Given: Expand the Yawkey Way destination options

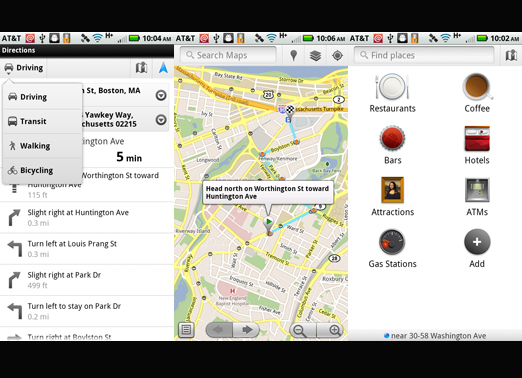Looking at the screenshot, I should coord(161,120).
